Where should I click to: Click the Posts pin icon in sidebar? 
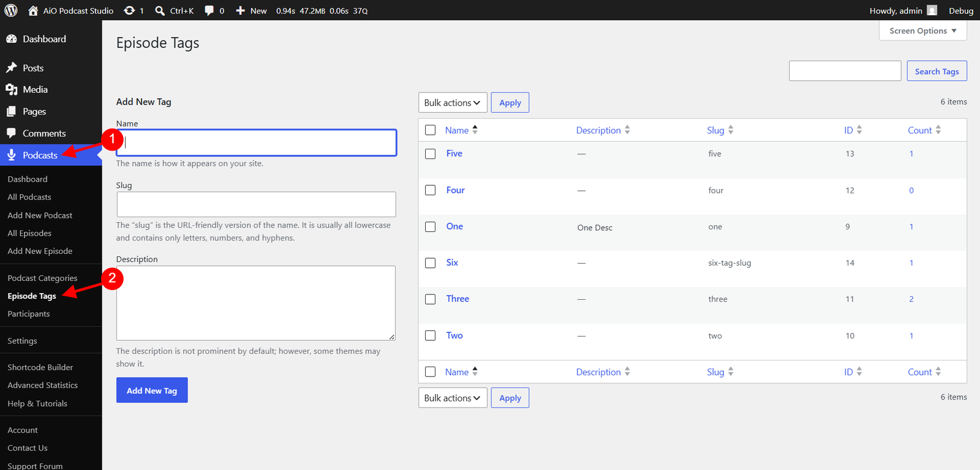click(x=12, y=68)
